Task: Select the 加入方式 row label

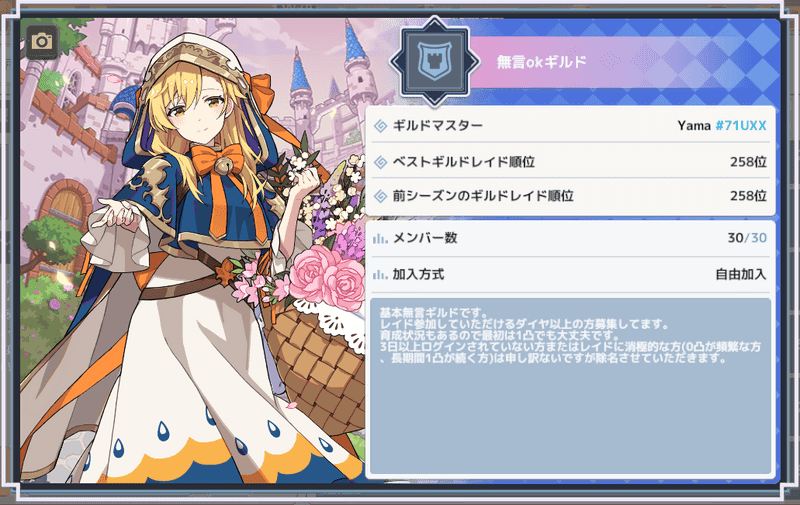Action: coord(418,274)
